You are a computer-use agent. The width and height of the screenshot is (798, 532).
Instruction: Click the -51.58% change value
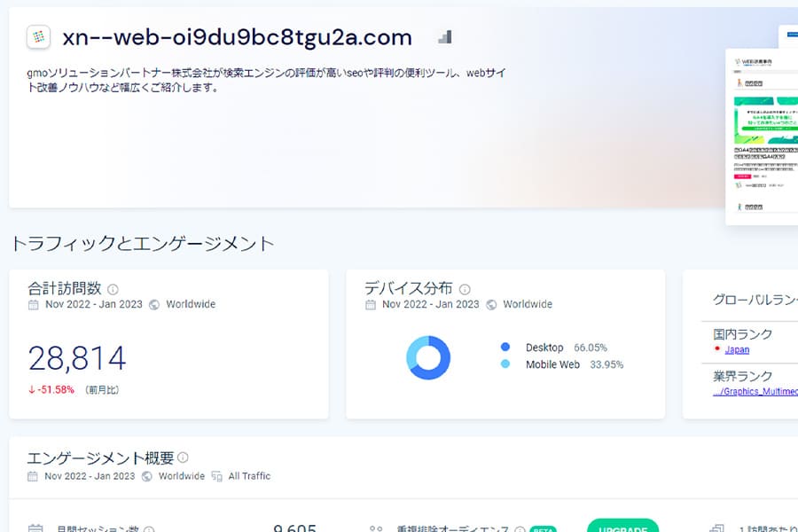[x=56, y=390]
